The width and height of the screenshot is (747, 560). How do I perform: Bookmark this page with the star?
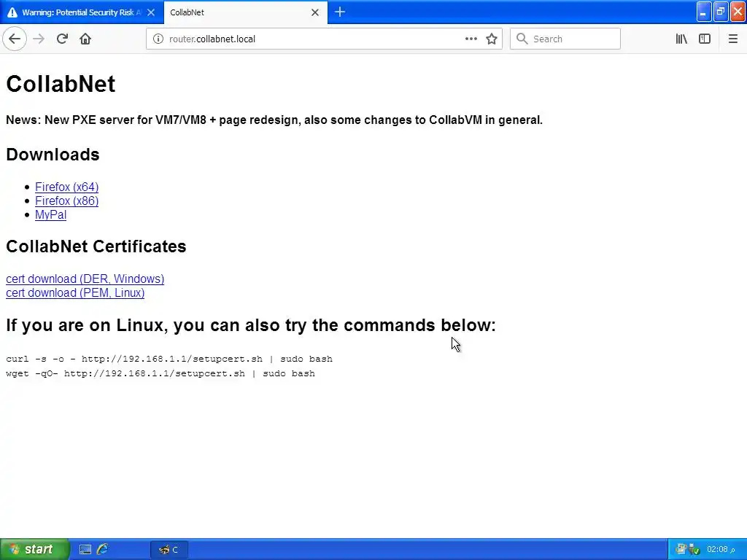[x=492, y=39]
